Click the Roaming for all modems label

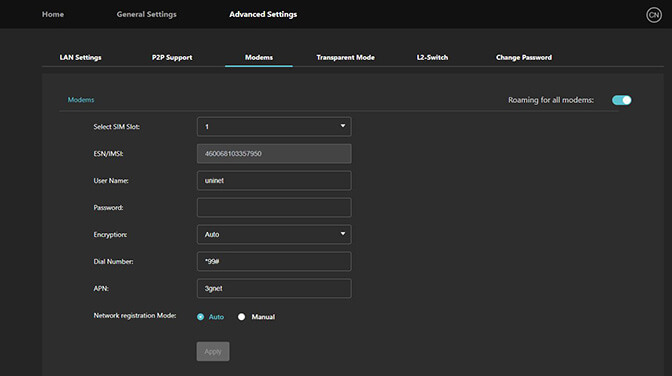[x=551, y=100]
